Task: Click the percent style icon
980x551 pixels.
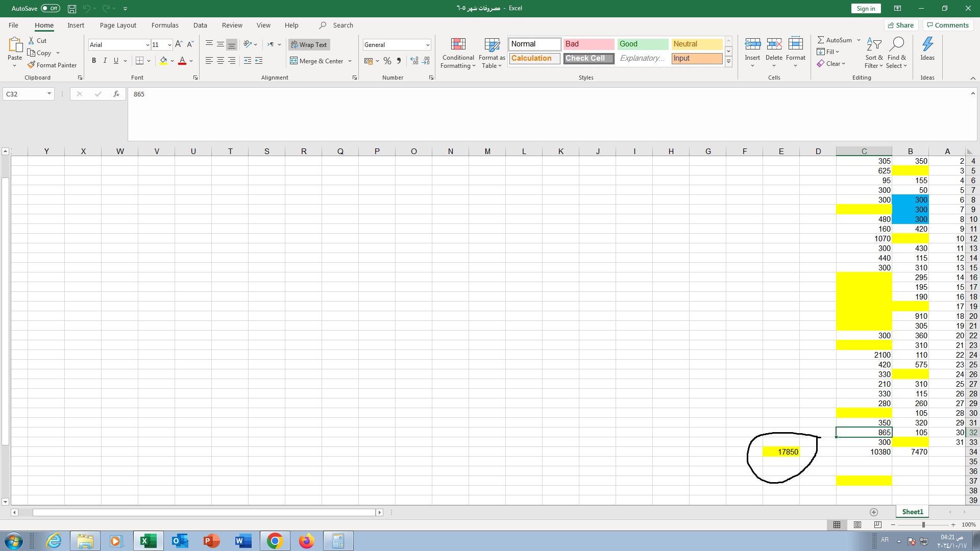Action: 387,61
